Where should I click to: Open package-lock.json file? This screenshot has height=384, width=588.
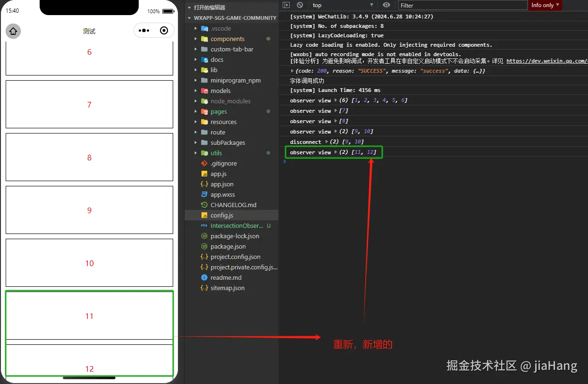(231, 236)
